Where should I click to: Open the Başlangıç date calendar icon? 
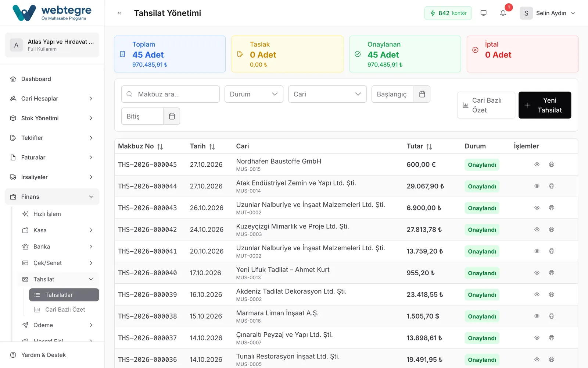pyautogui.click(x=422, y=94)
